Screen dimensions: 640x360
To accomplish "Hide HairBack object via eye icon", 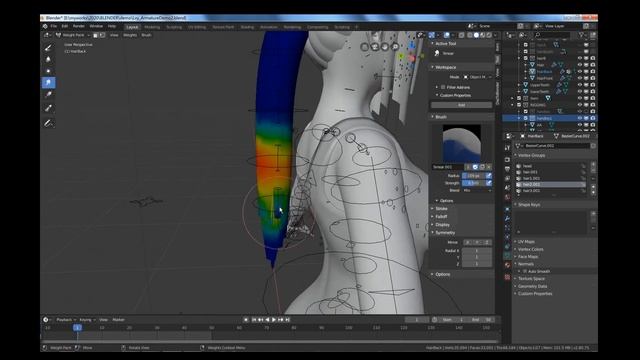I will click(580, 71).
